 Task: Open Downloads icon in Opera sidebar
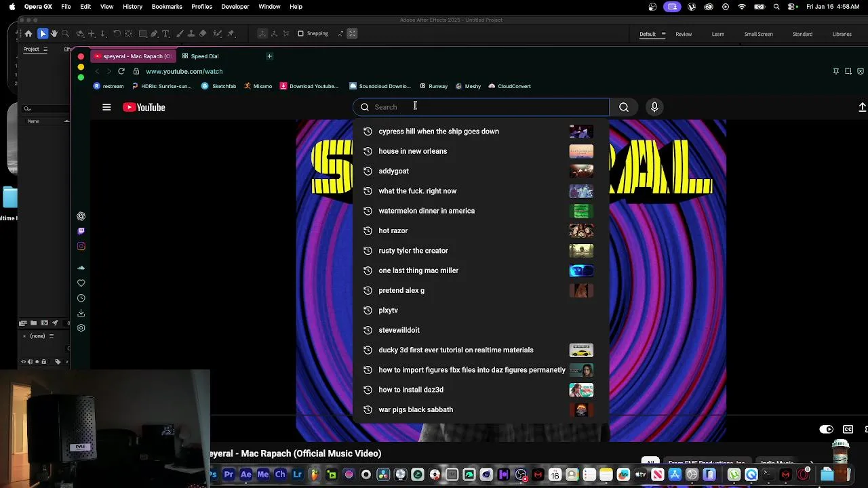point(81,313)
